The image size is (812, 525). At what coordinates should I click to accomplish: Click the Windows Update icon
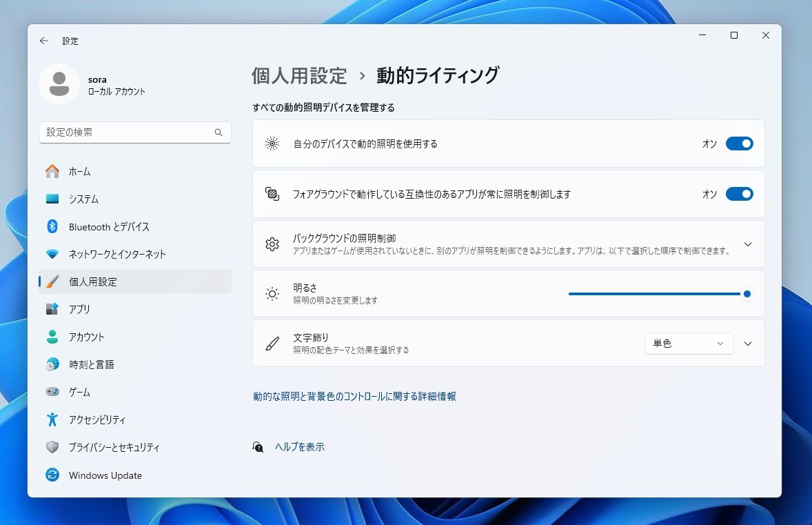pos(53,475)
